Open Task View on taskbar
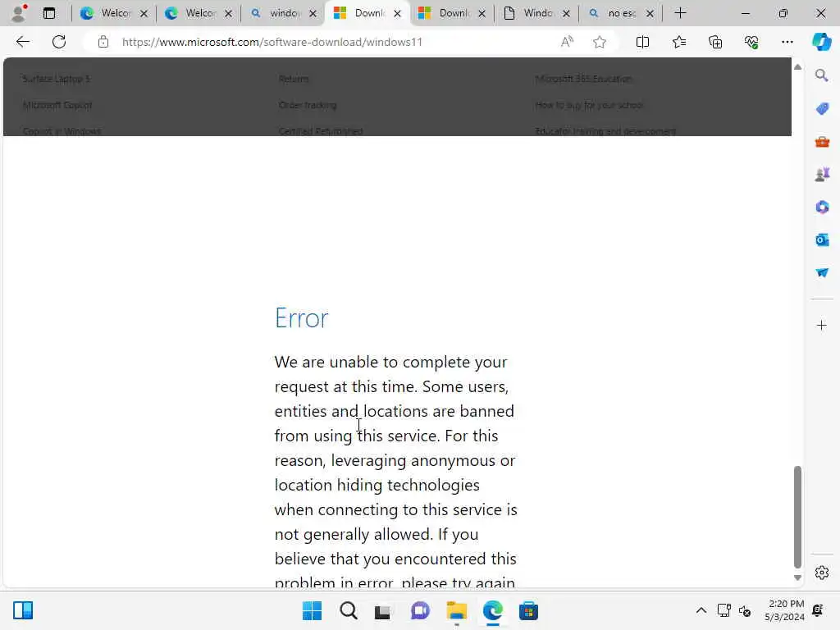 (x=382, y=611)
